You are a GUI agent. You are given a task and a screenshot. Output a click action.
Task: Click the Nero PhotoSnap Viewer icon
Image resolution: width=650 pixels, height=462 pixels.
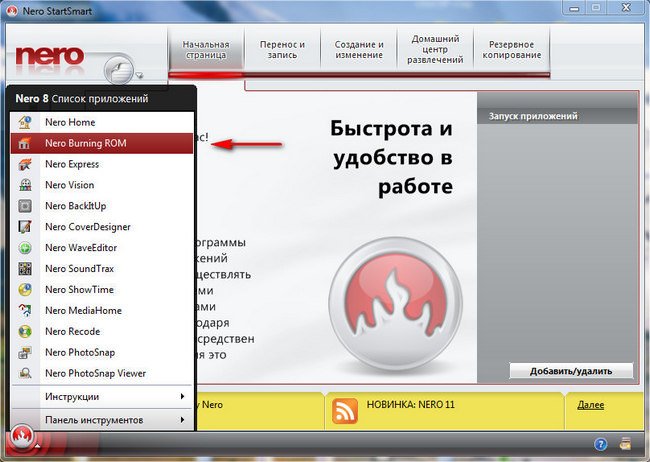25,373
